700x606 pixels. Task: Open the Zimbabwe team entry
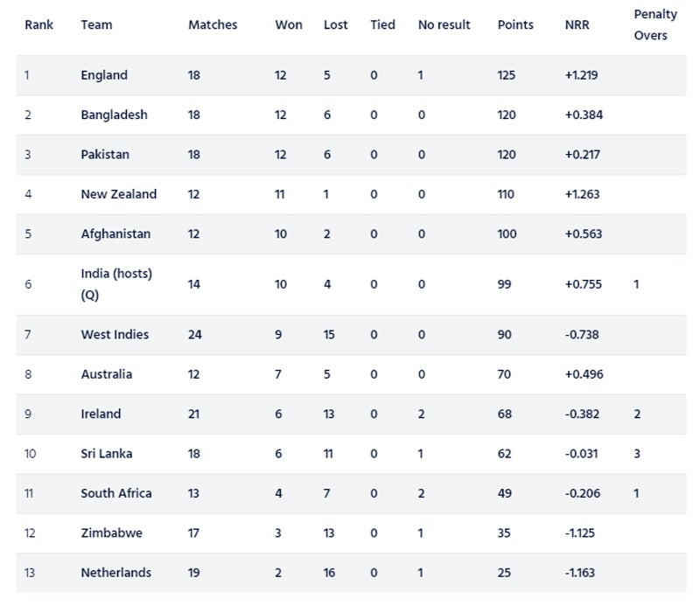pos(111,533)
